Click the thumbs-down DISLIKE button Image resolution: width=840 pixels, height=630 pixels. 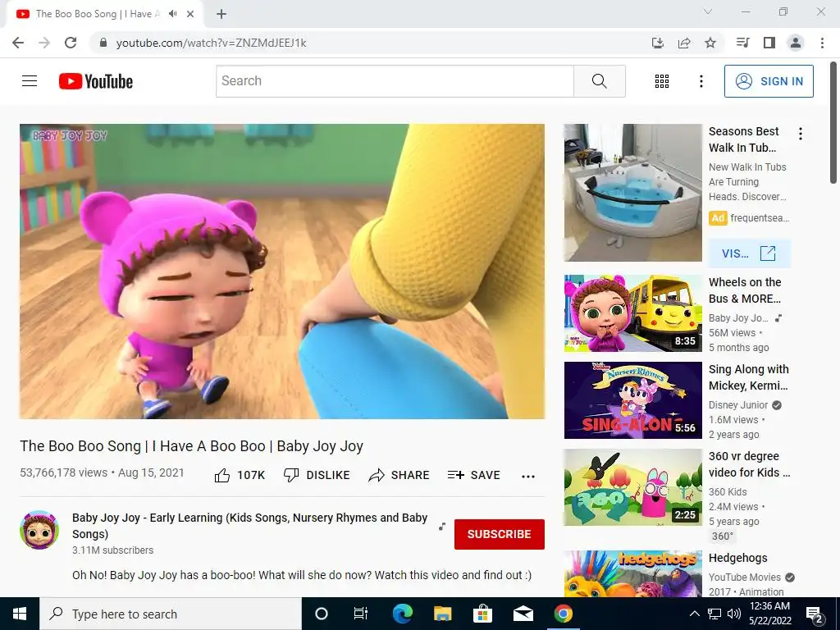point(317,475)
